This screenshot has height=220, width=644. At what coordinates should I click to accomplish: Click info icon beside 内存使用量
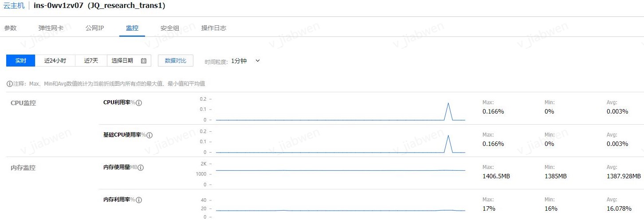coord(141,168)
